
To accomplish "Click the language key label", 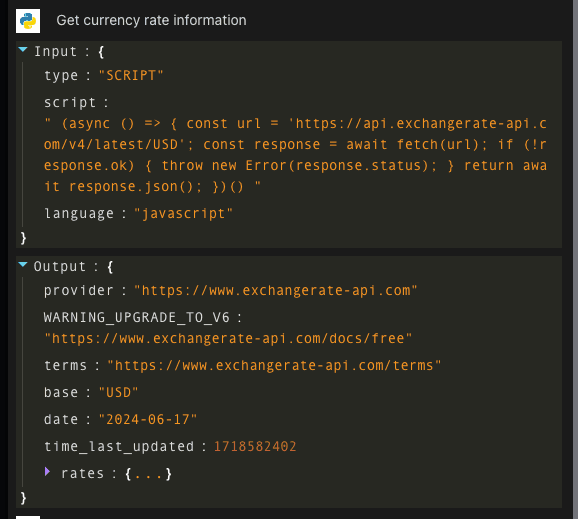I will tap(79, 213).
